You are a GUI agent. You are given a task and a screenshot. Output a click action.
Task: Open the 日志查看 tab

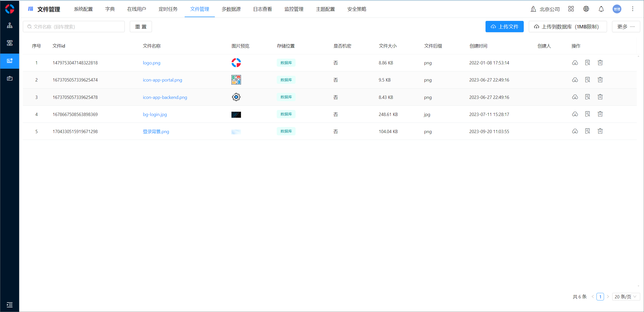tap(262, 9)
